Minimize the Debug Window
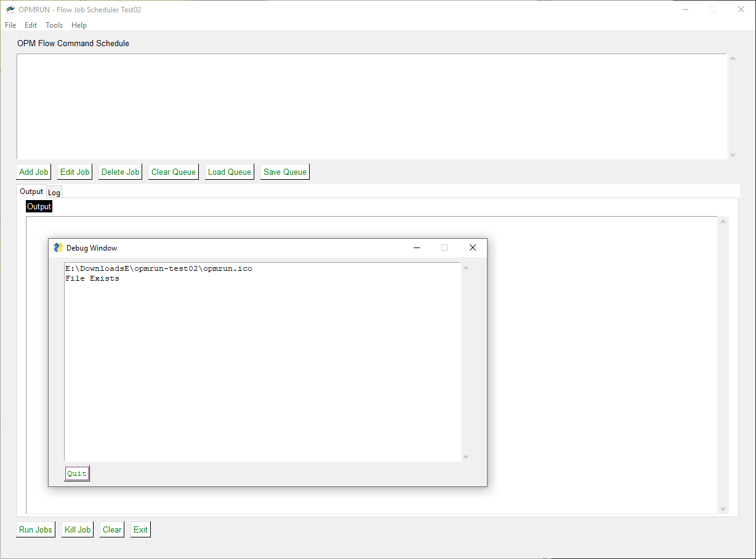756x559 pixels. coord(417,247)
